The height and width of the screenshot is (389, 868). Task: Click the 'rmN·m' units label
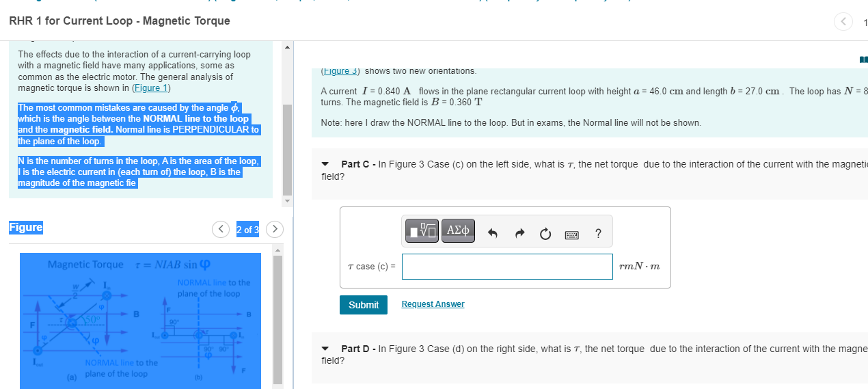click(639, 267)
